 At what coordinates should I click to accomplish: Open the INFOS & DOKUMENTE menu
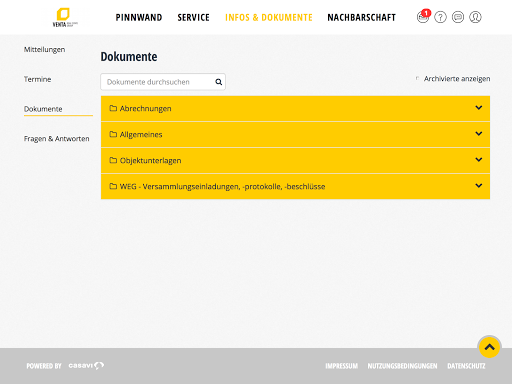(x=269, y=17)
